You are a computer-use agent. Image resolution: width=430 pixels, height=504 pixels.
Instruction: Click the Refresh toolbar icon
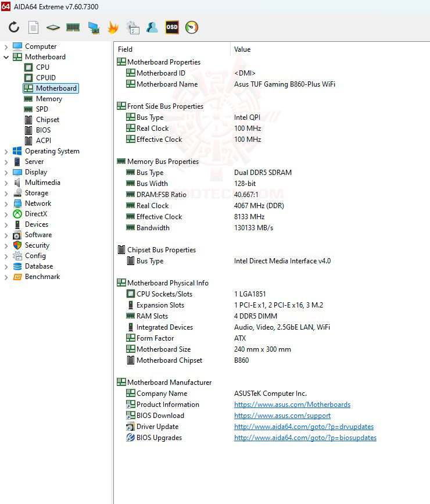coord(14,27)
